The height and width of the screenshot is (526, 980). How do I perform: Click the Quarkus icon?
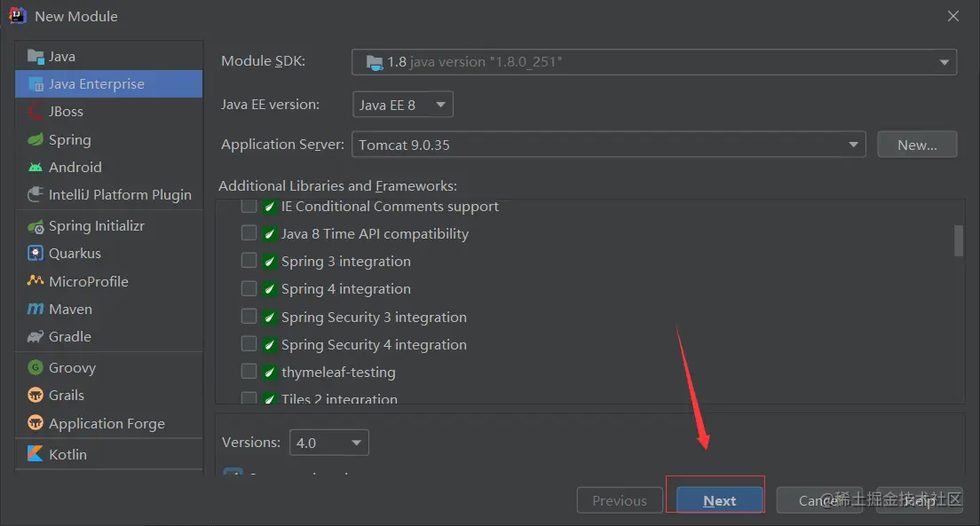[x=36, y=253]
